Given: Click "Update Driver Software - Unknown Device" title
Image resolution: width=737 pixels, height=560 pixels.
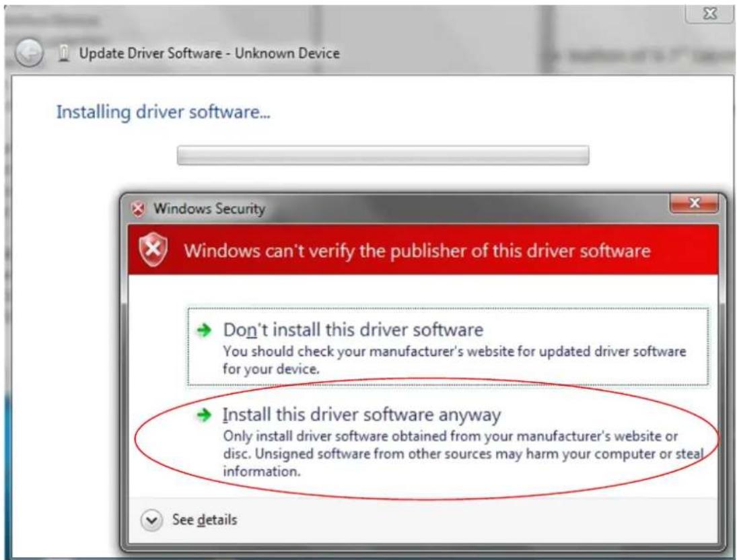Looking at the screenshot, I should (x=209, y=53).
